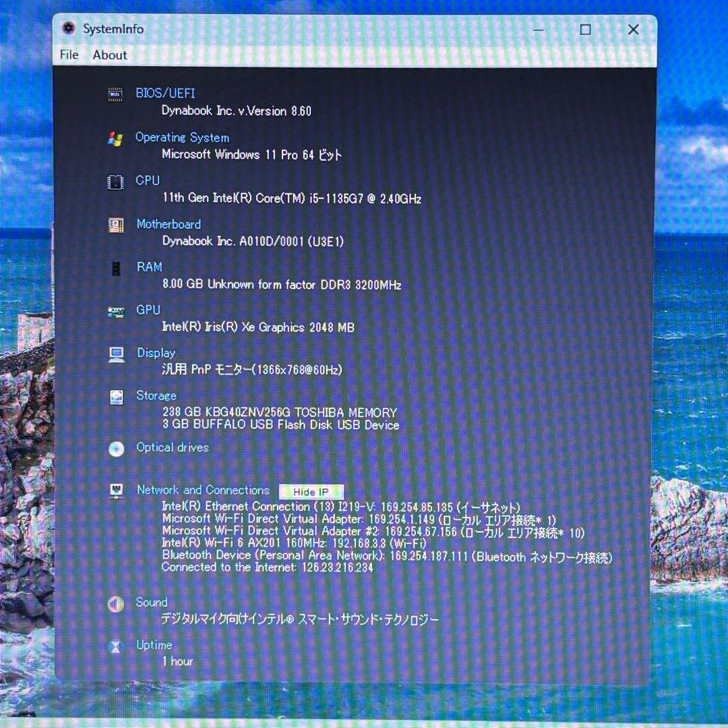
Task: Click the CPU processor icon
Action: [115, 182]
